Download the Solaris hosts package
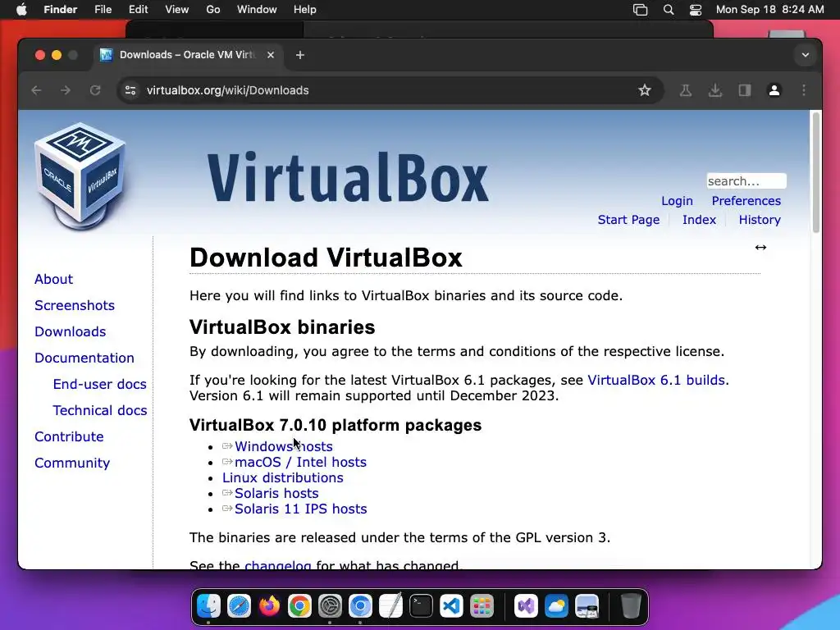This screenshot has height=630, width=840. click(276, 493)
